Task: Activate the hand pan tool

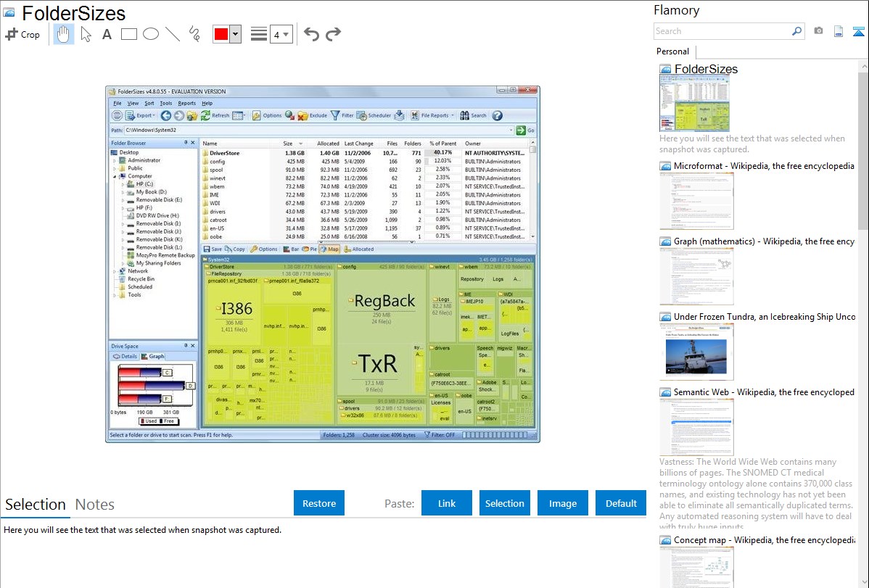Action: pyautogui.click(x=63, y=34)
